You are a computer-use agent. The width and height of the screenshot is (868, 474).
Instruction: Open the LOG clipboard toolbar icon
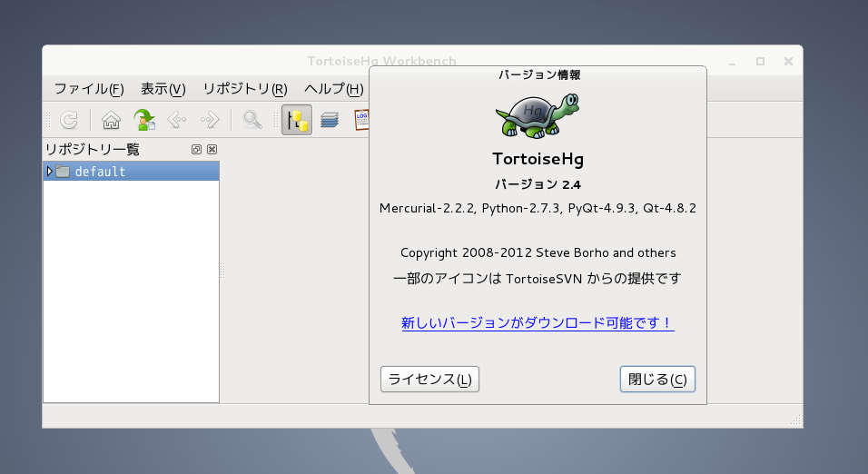click(x=361, y=120)
